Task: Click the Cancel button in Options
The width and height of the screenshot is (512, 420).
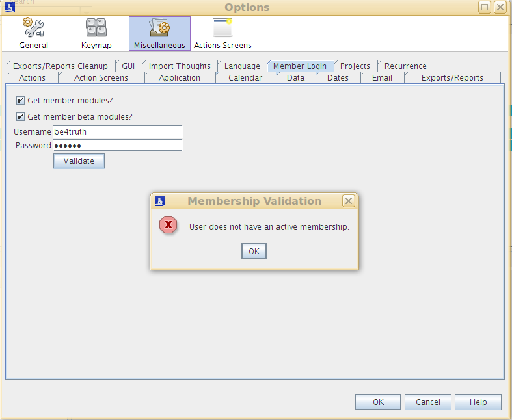Action: (428, 402)
